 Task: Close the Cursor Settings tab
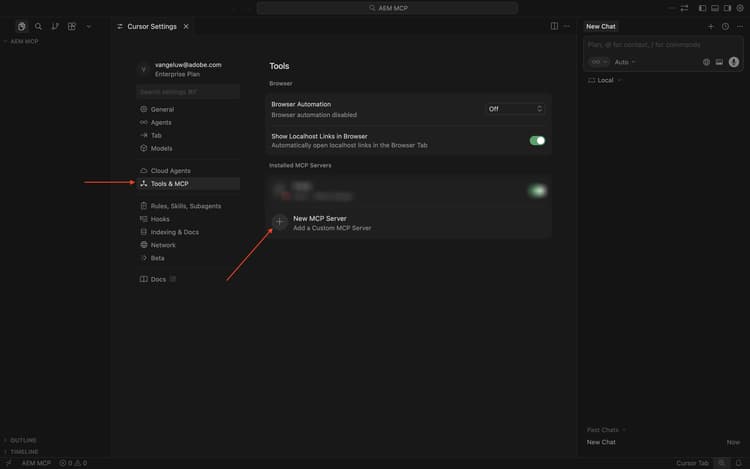click(186, 26)
